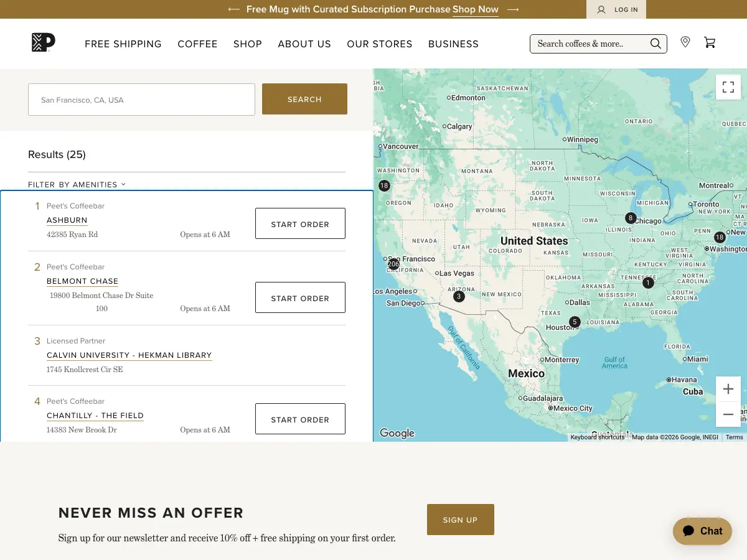747x560 pixels.
Task: Click the Peet's logo icon
Action: (44, 42)
